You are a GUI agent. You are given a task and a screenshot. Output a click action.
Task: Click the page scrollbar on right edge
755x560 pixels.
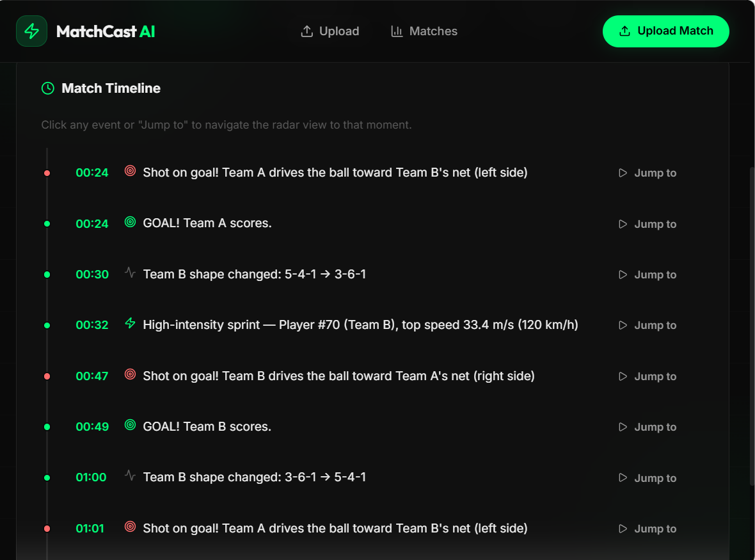[752, 326]
